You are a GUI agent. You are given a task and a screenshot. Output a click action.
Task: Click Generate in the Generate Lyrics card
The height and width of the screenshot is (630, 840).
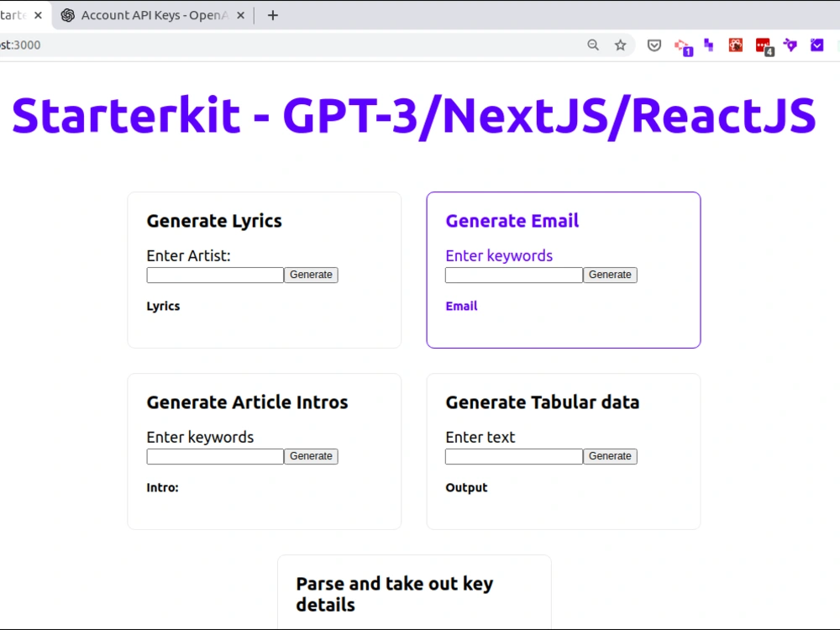point(311,274)
